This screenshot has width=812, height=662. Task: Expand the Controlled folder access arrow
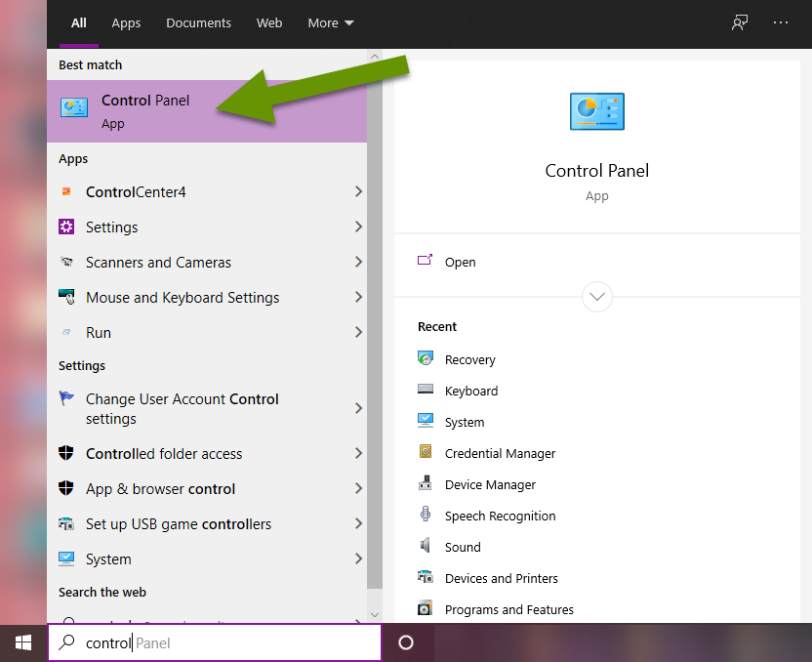coord(358,453)
